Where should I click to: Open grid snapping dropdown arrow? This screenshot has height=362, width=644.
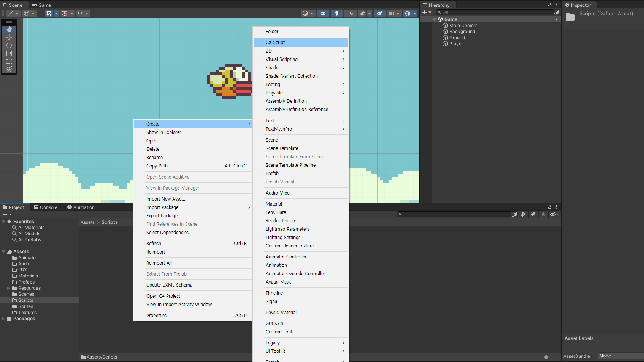click(72, 13)
